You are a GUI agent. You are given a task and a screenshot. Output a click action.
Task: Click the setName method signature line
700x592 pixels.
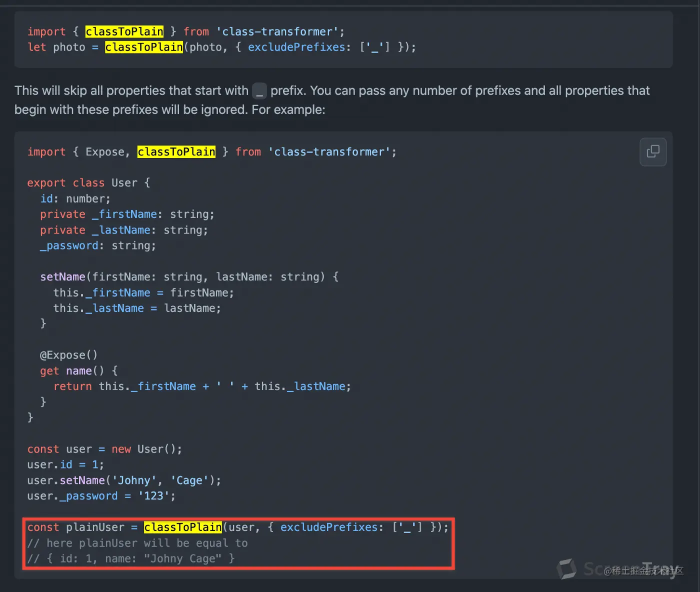(x=189, y=277)
